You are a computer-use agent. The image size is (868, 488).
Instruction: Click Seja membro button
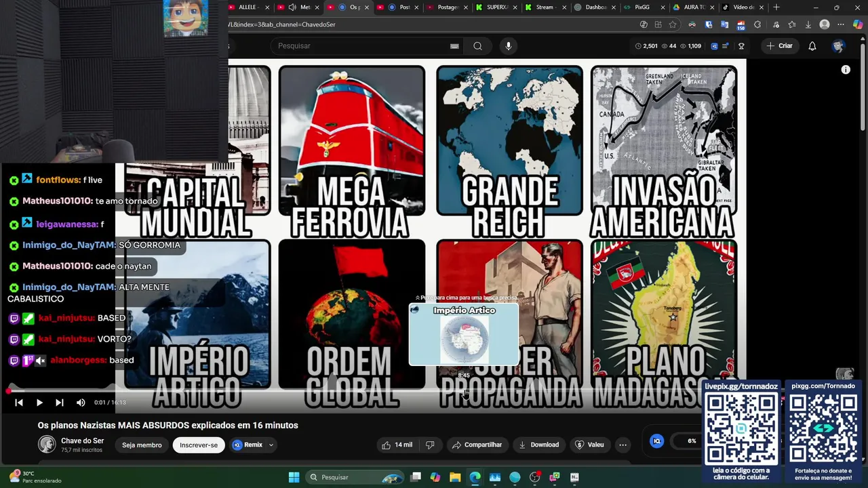[x=142, y=445]
